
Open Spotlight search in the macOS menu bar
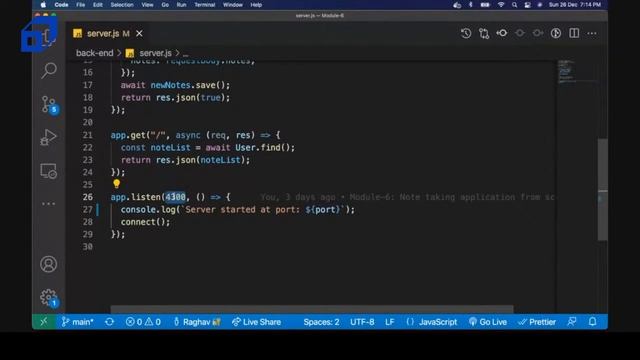(x=514, y=5)
